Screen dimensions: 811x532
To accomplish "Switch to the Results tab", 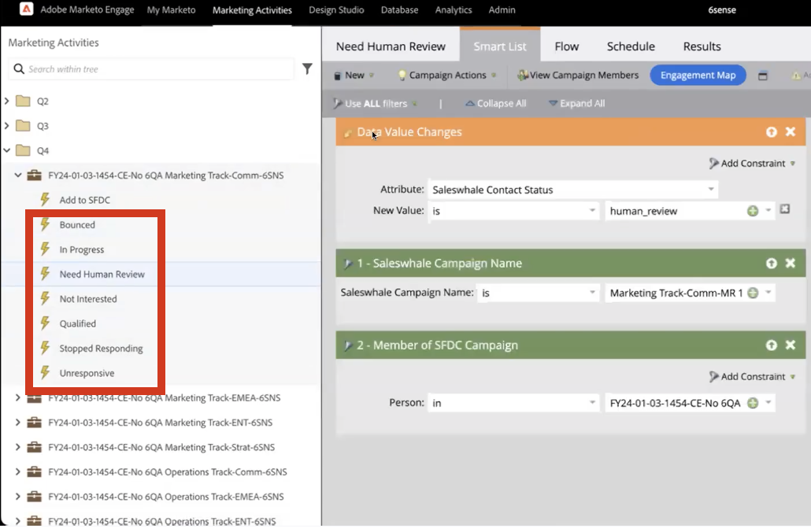I will 702,46.
